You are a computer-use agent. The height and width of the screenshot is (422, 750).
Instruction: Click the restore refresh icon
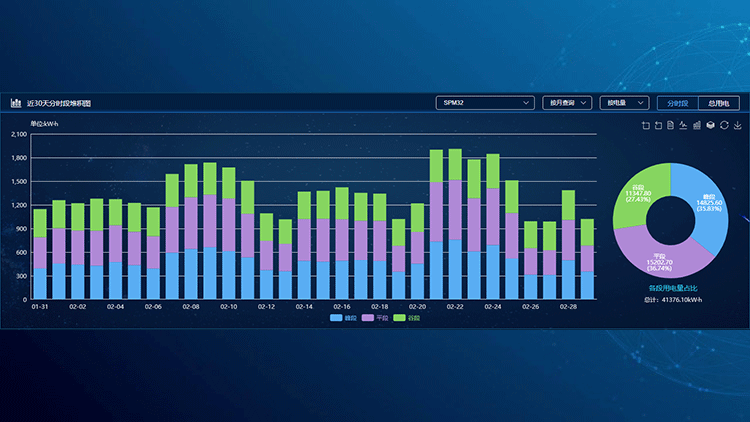pos(722,125)
